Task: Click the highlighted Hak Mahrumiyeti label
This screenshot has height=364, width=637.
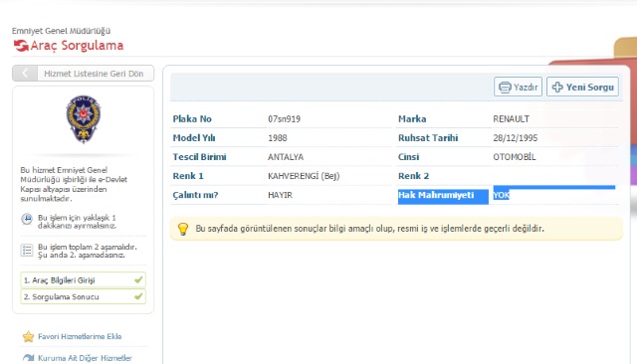Action: [436, 195]
